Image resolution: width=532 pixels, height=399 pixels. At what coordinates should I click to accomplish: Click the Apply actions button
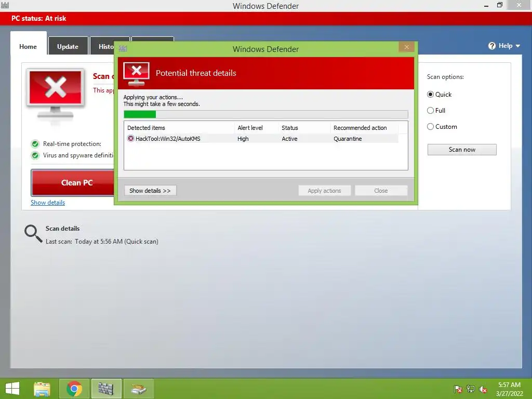[324, 191]
